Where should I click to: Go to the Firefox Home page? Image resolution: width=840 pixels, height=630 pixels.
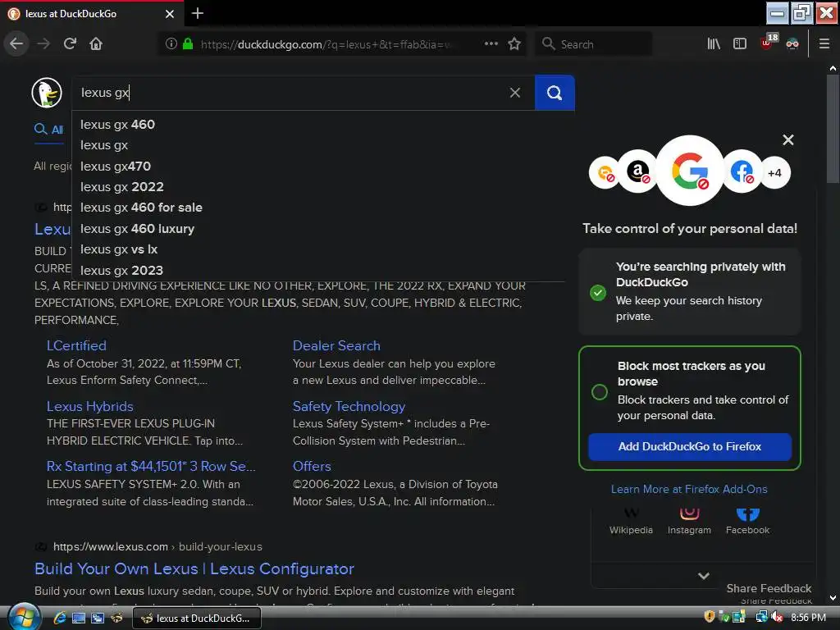point(96,43)
